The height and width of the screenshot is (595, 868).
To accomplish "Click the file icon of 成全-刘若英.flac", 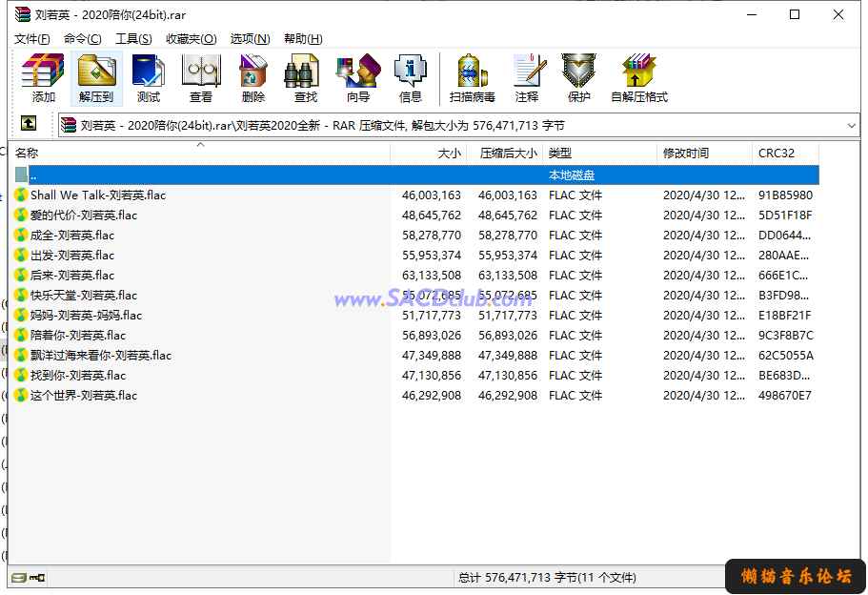I will 20,235.
